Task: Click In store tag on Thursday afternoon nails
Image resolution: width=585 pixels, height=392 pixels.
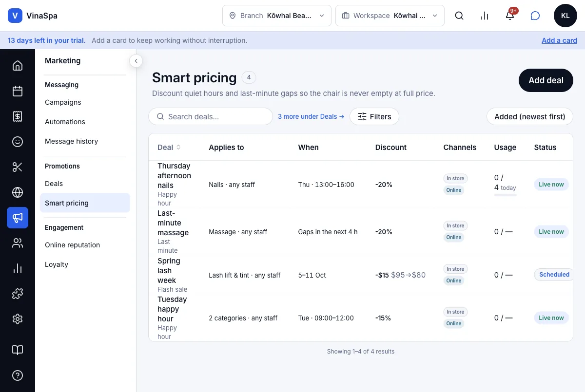Action: tap(455, 179)
